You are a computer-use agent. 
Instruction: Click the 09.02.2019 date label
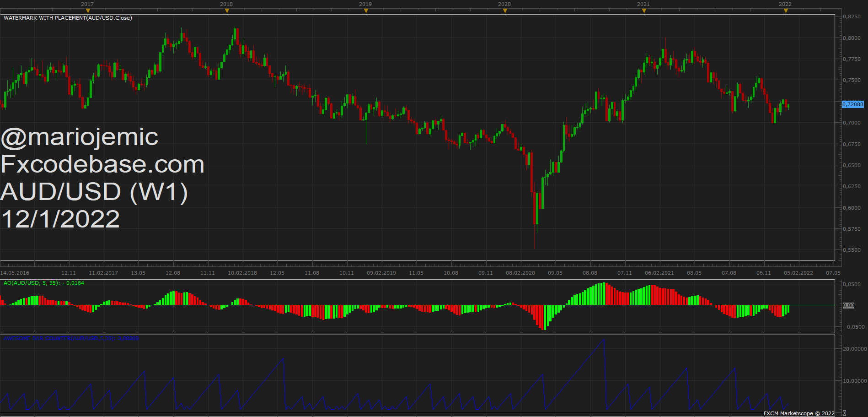tap(381, 273)
